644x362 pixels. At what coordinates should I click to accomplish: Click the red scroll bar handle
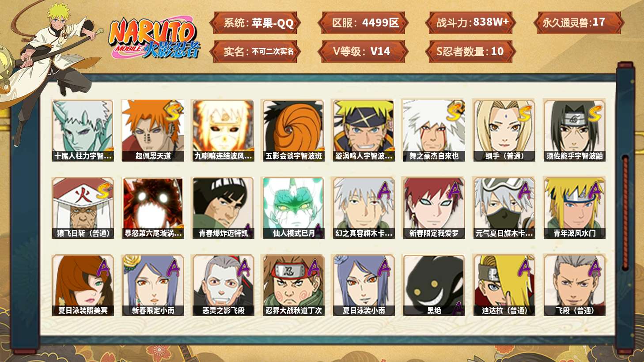(x=625, y=212)
